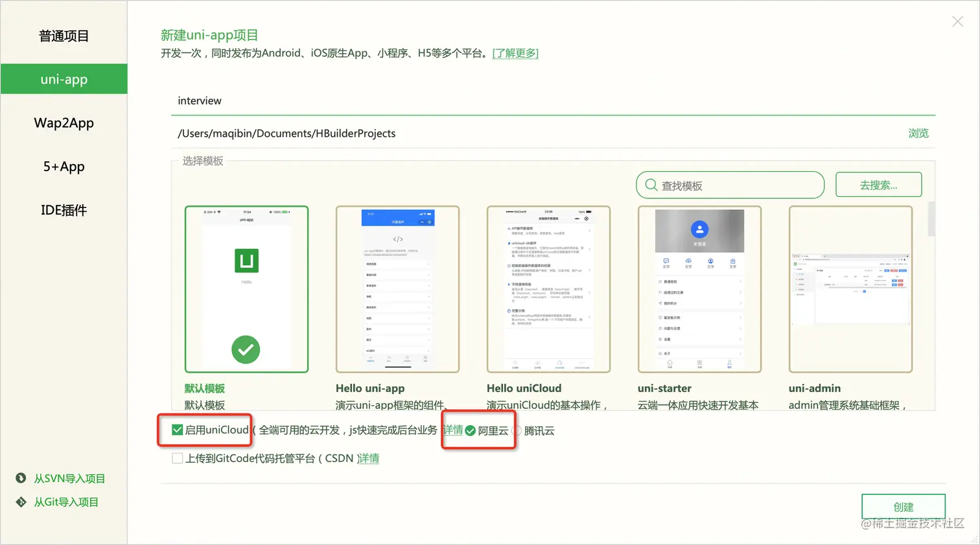This screenshot has height=545, width=980.
Task: Click the 了解更多 link
Action: point(515,53)
